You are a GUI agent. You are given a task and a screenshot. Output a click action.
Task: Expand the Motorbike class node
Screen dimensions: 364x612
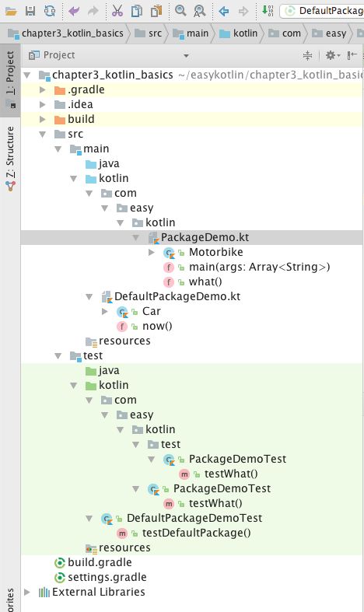(x=152, y=252)
